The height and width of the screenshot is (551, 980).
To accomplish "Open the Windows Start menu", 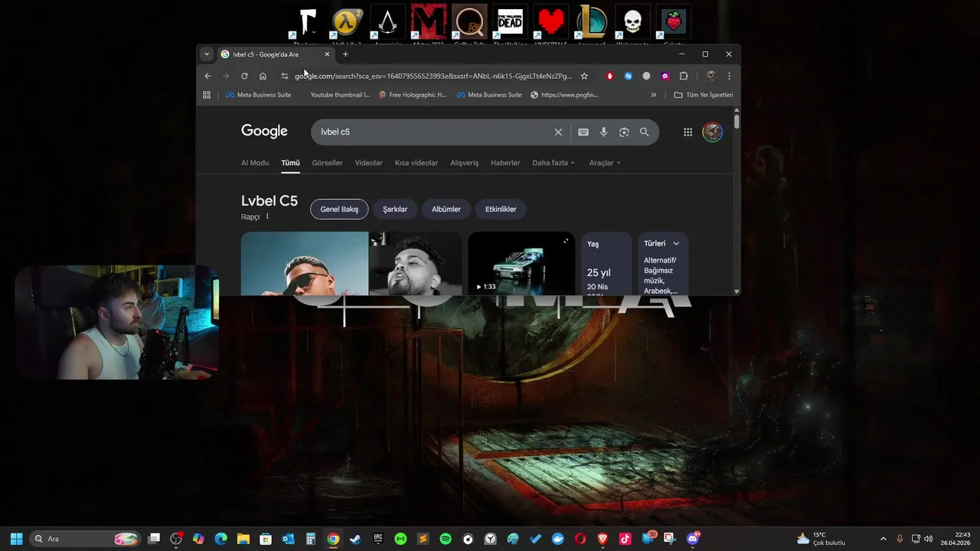I will (16, 539).
